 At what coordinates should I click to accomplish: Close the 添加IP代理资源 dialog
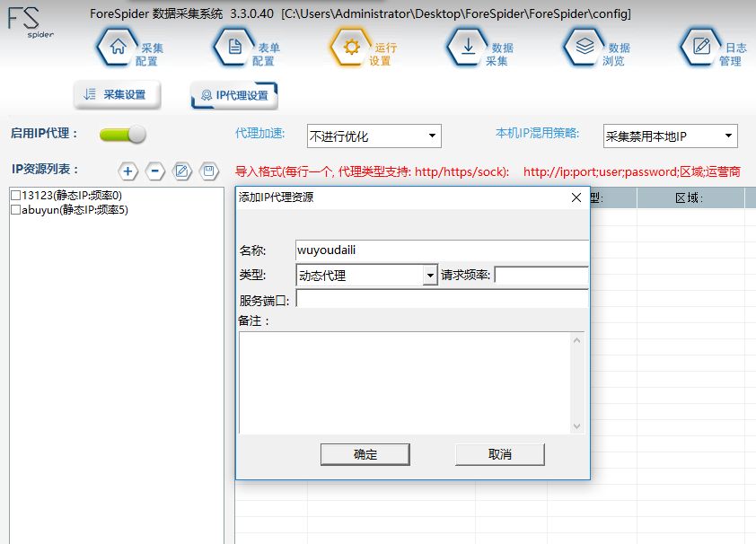point(576,197)
